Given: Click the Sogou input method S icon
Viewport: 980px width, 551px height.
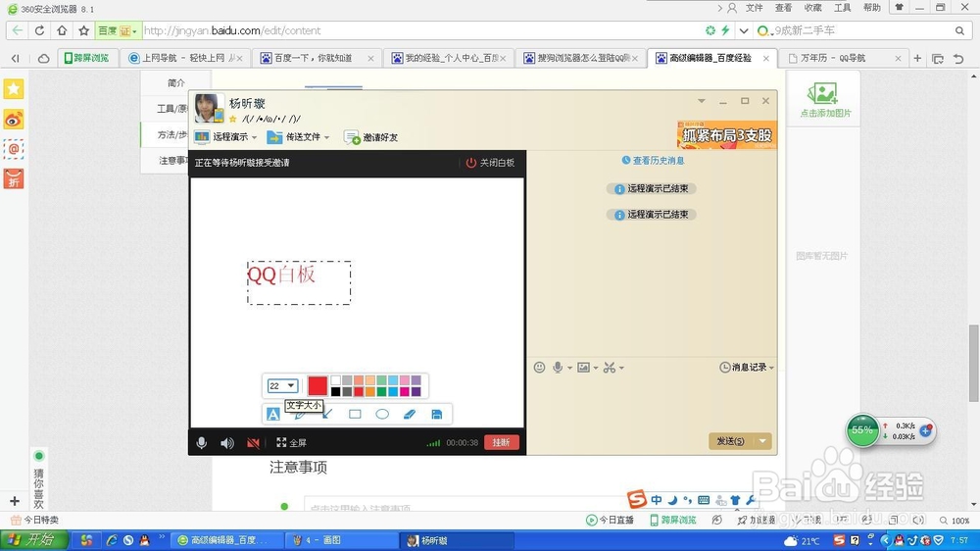Looking at the screenshot, I should coord(636,499).
